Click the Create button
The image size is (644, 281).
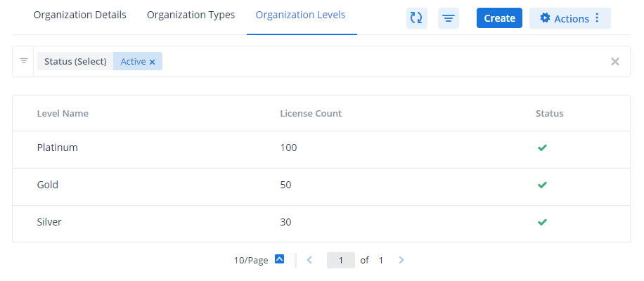tap(499, 18)
